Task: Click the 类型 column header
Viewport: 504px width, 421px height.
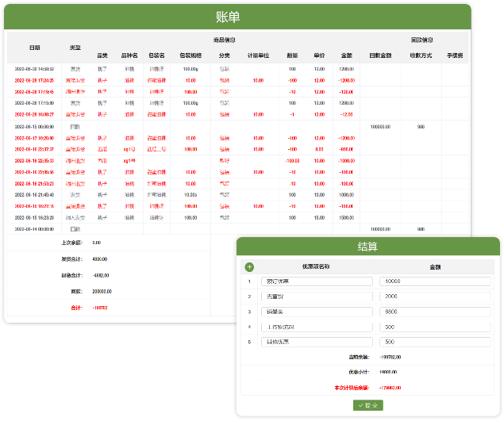Action: tap(75, 48)
